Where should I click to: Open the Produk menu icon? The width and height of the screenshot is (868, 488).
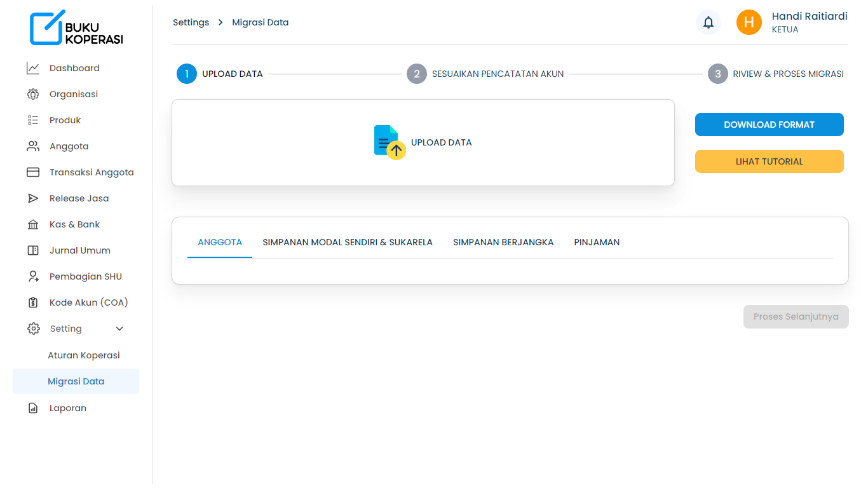tap(33, 119)
